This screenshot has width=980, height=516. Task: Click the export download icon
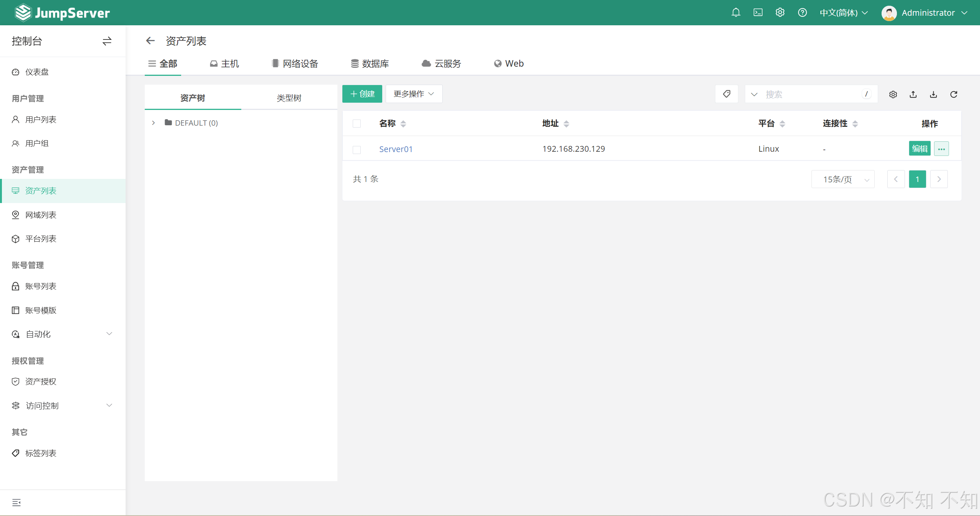click(x=933, y=94)
